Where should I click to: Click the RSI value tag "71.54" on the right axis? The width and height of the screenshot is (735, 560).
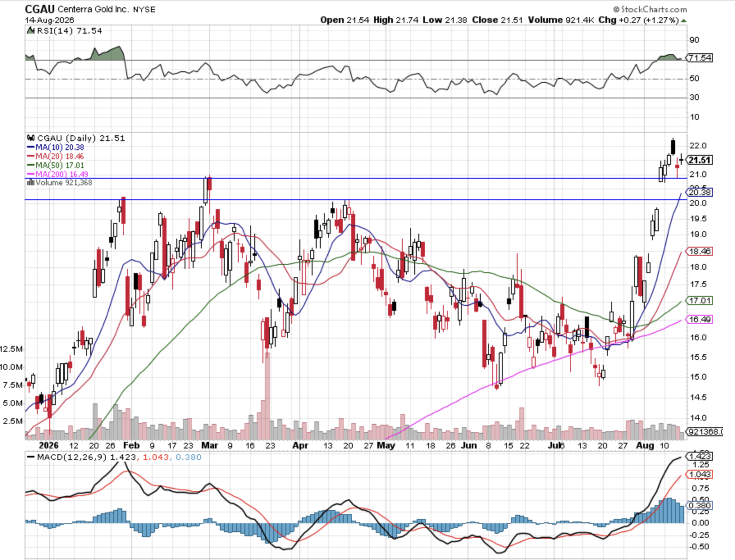[700, 58]
